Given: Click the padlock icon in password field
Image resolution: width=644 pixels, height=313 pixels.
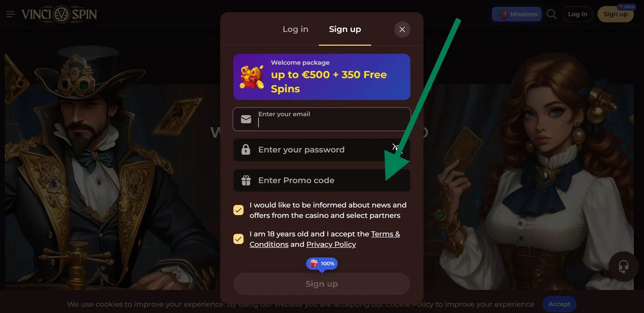Looking at the screenshot, I should [x=246, y=150].
